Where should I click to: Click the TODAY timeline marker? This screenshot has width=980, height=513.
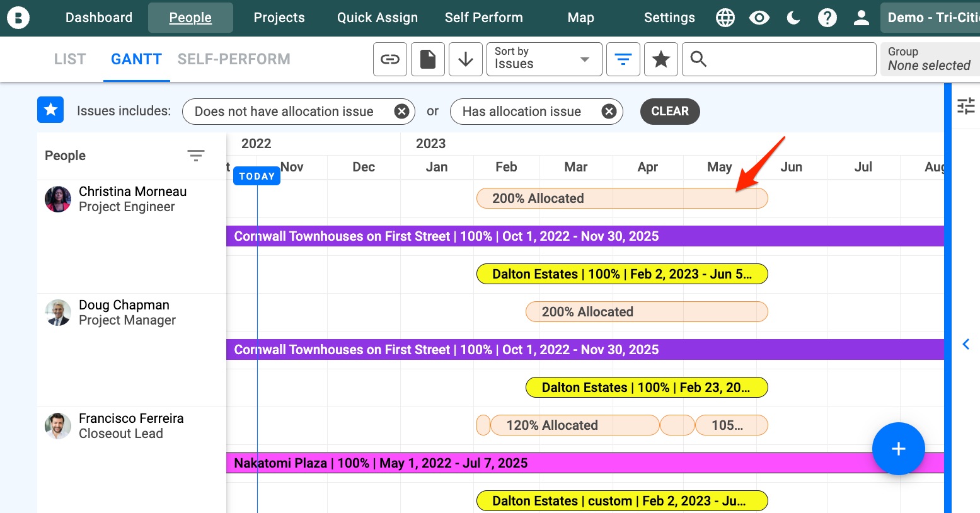(257, 176)
